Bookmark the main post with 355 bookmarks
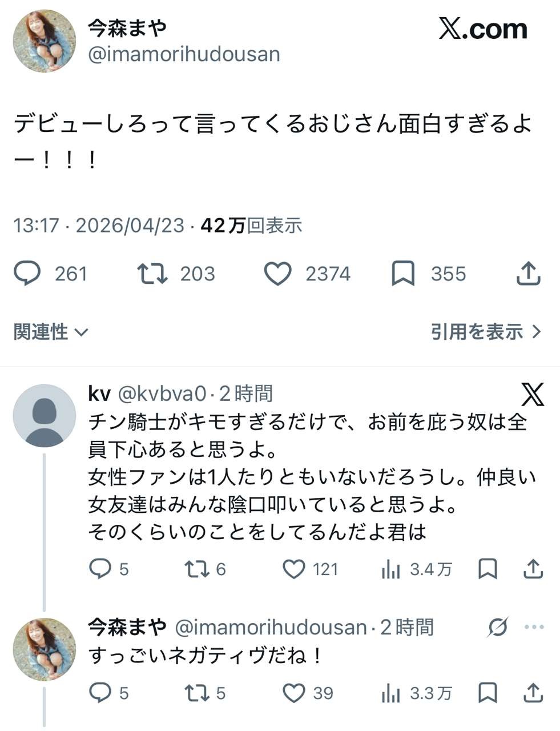The image size is (560, 731). [x=403, y=274]
